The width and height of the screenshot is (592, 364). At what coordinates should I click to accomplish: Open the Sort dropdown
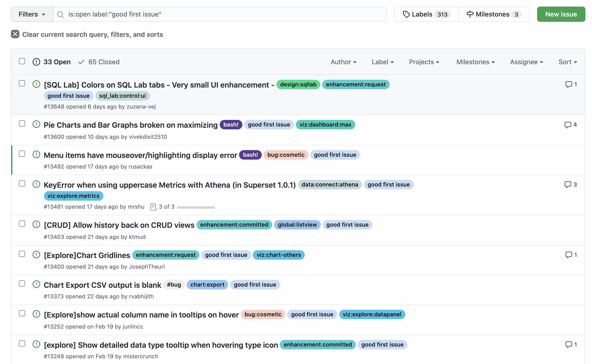(567, 62)
